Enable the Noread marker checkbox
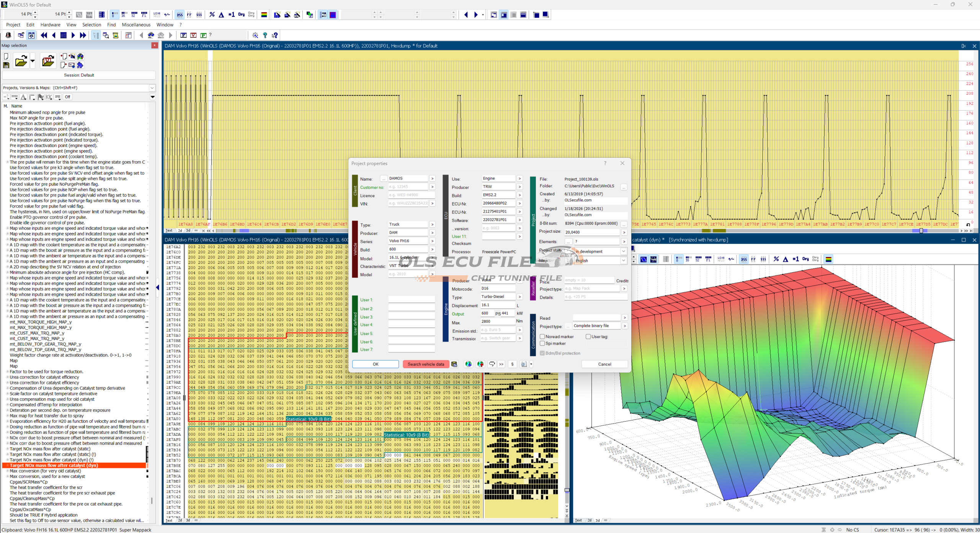980x533 pixels. 542,337
